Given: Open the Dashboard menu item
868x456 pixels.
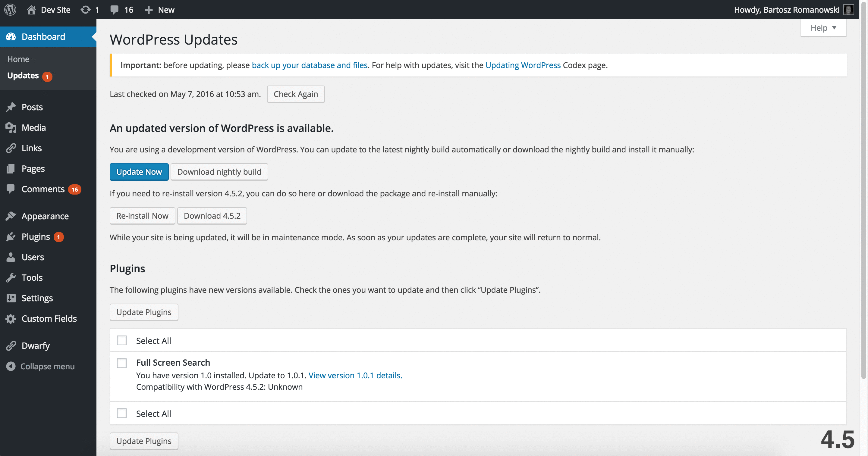Looking at the screenshot, I should coord(48,36).
